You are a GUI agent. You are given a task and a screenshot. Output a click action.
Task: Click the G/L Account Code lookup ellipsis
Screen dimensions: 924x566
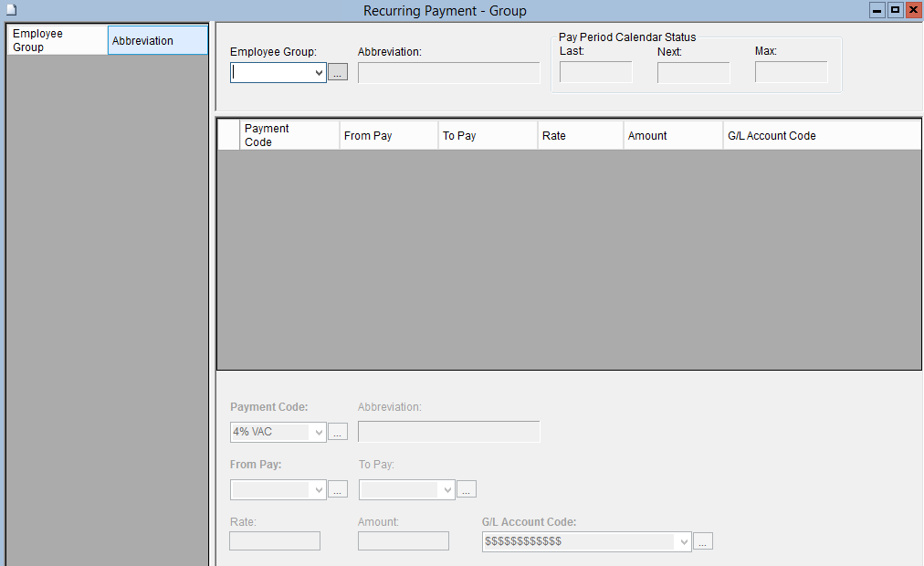(x=702, y=541)
